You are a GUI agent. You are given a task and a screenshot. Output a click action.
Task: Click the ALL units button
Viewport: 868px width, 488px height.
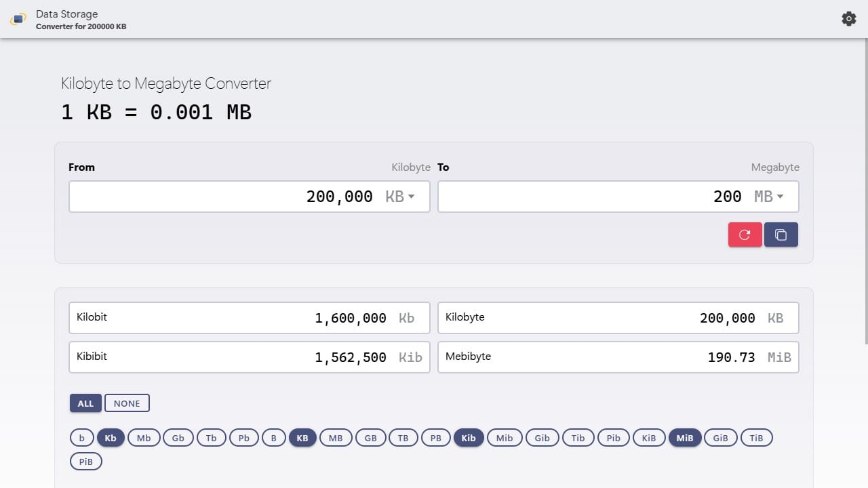tap(85, 403)
